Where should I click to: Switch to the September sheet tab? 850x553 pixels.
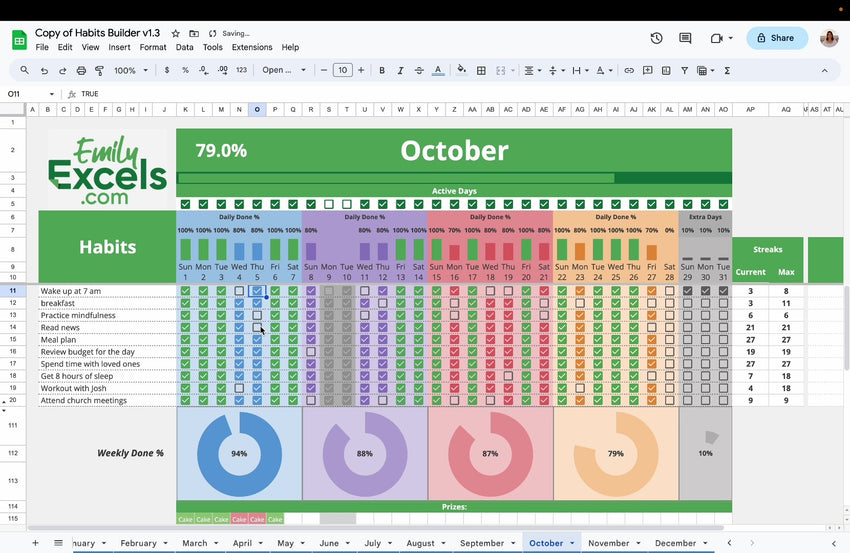[x=482, y=543]
